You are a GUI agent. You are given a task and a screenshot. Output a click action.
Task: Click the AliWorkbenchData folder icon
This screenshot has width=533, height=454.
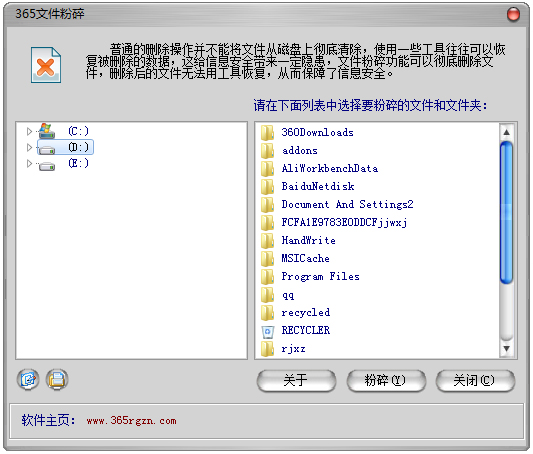pos(268,169)
